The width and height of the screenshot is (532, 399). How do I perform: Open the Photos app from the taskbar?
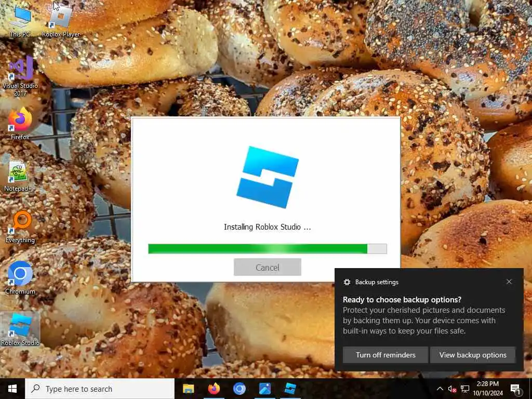click(x=264, y=389)
